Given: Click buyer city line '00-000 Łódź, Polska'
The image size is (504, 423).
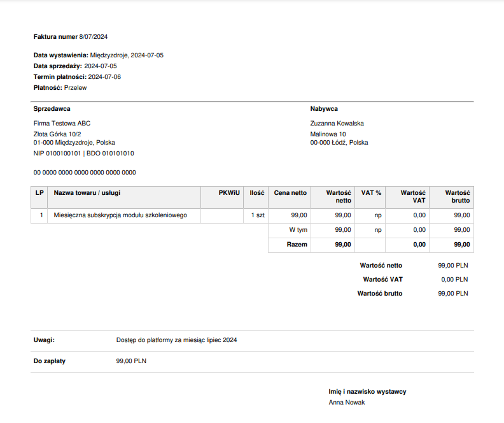Looking at the screenshot, I should [x=339, y=143].
